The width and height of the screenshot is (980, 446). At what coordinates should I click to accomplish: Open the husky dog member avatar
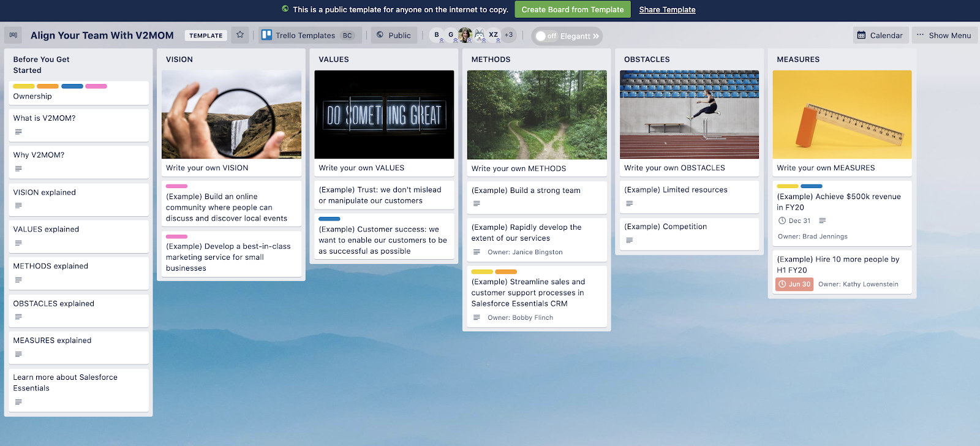pos(480,35)
